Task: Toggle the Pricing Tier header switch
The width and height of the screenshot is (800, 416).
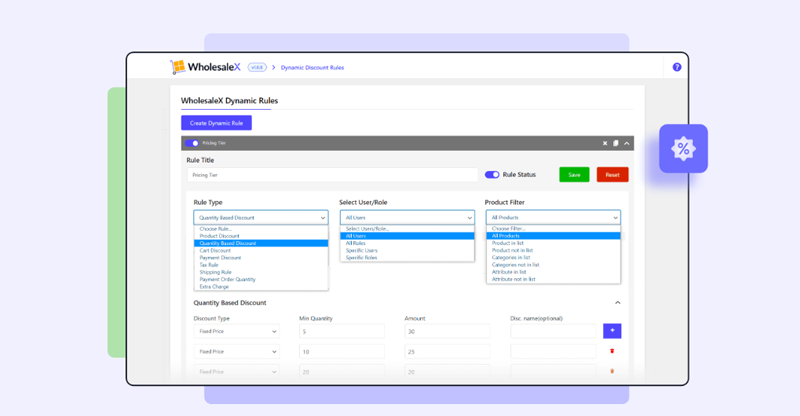Action: pyautogui.click(x=192, y=143)
